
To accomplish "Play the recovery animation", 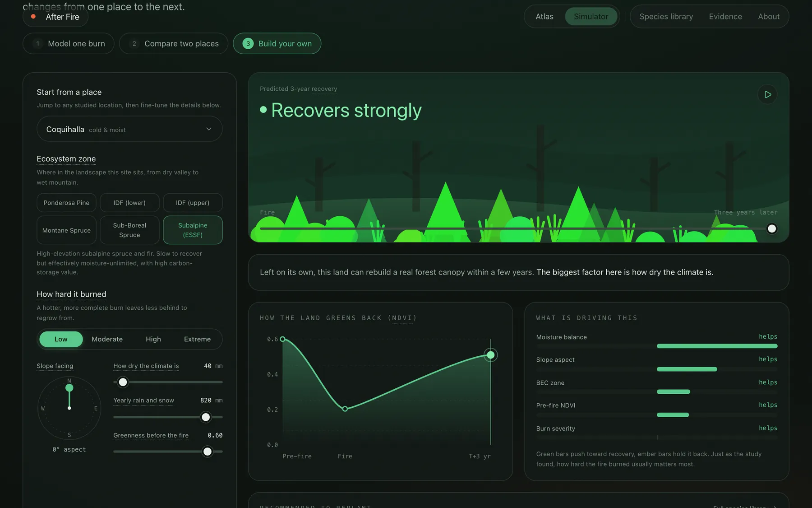I will point(767,94).
